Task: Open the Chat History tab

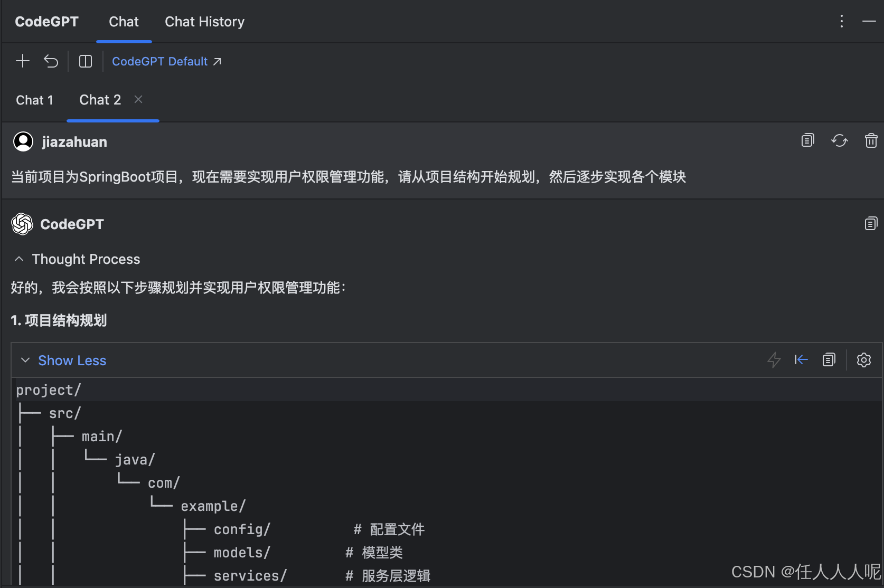Action: click(x=205, y=22)
